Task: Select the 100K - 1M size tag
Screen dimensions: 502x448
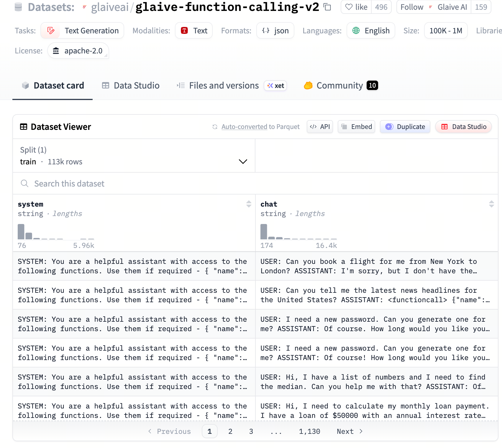Action: [446, 31]
